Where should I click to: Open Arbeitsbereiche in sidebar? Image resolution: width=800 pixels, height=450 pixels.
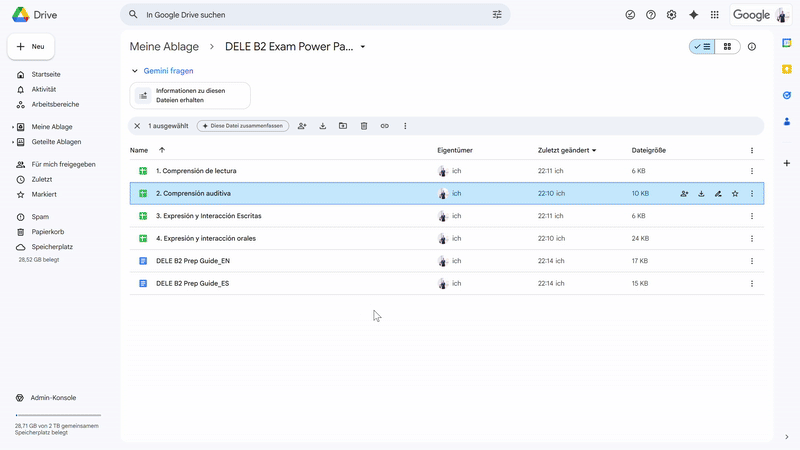55,104
